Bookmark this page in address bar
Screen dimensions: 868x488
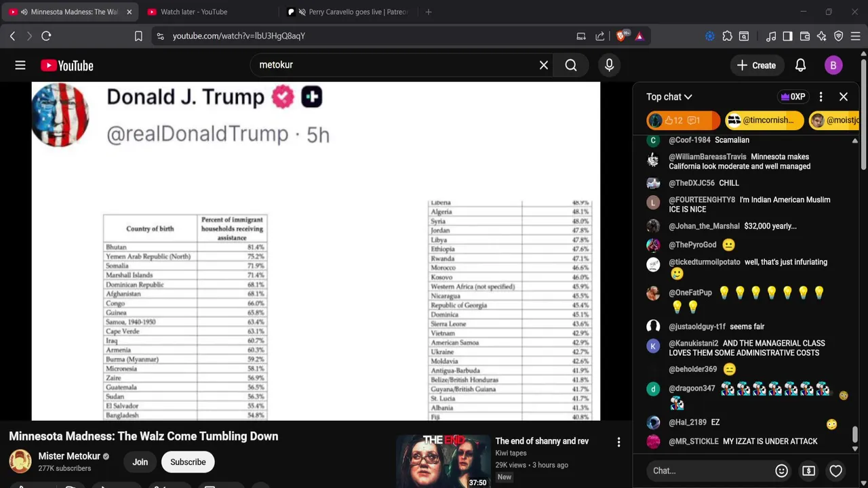click(138, 36)
